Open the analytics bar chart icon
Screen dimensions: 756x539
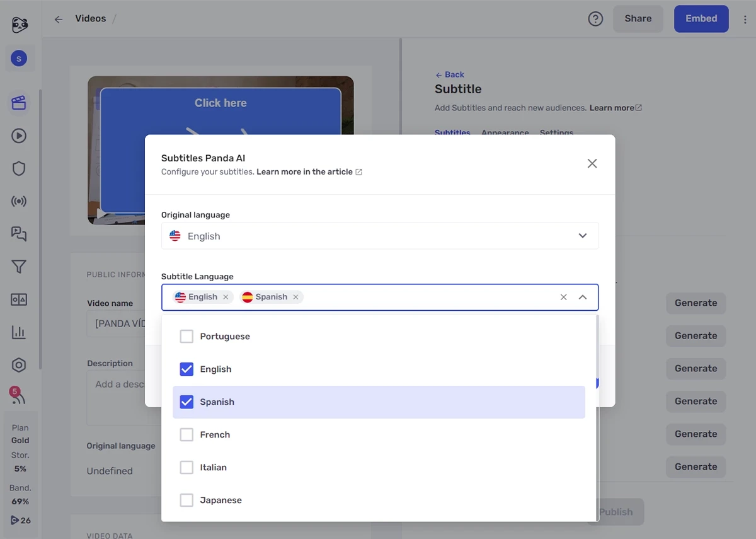click(x=19, y=332)
